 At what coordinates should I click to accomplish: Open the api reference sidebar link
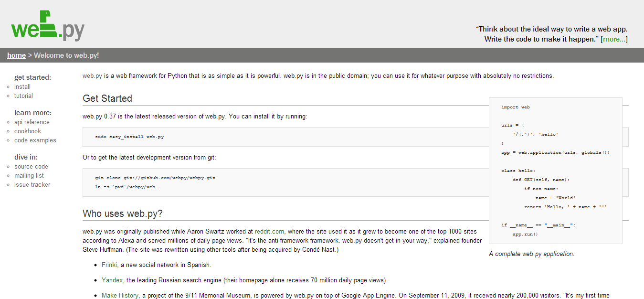[32, 122]
